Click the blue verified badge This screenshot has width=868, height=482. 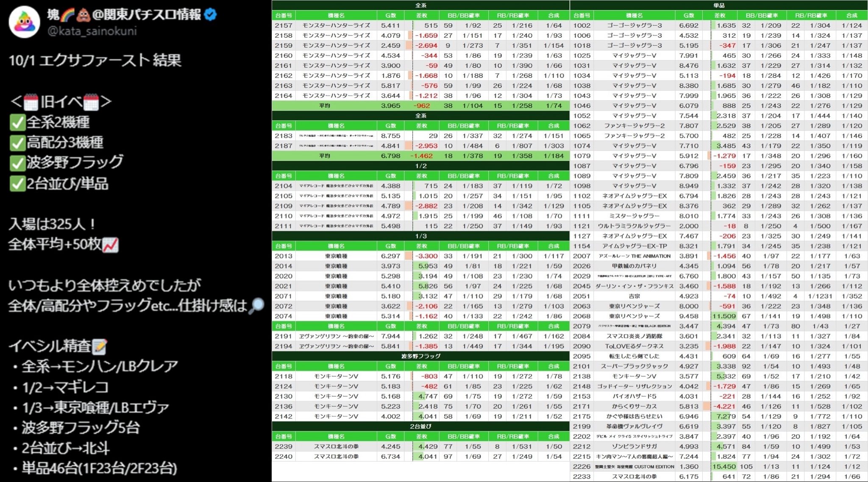(x=211, y=15)
